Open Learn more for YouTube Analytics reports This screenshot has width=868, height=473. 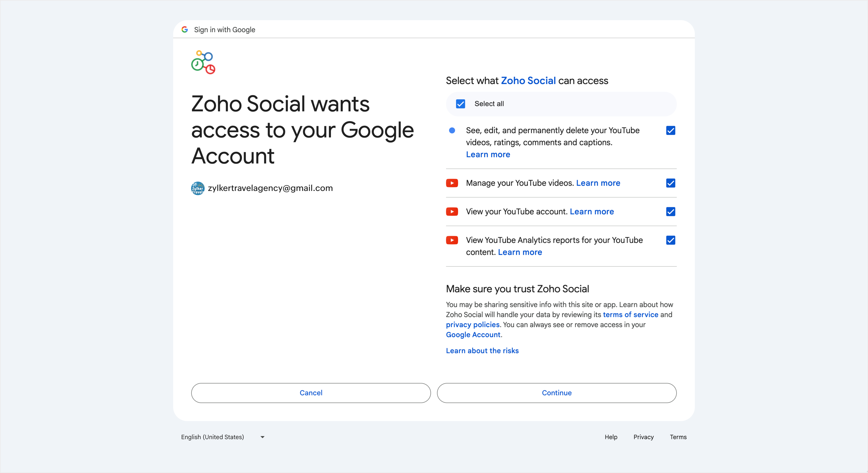520,252
